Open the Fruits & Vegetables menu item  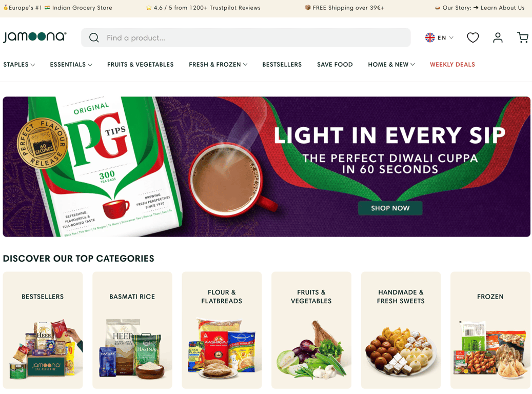coord(140,65)
